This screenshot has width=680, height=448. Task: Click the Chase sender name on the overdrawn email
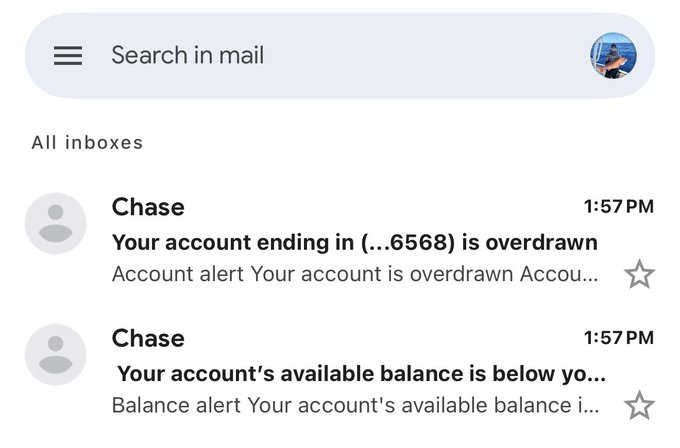pyautogui.click(x=148, y=207)
